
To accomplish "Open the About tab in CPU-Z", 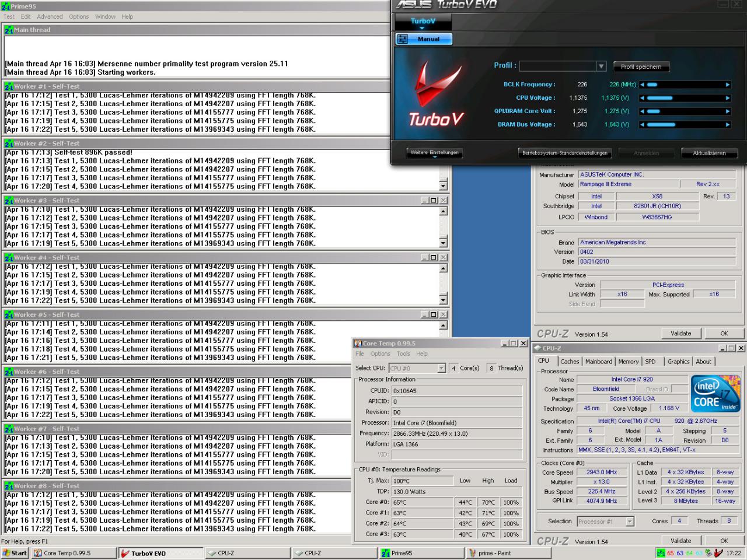I will (703, 362).
